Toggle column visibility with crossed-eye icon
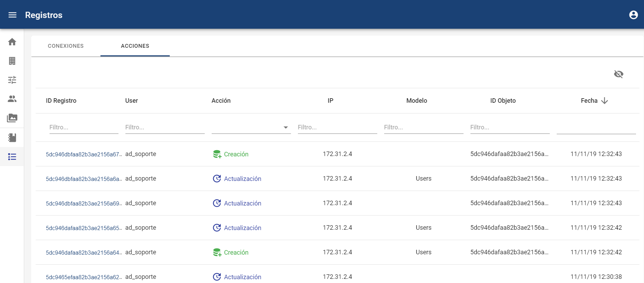644x283 pixels. (x=618, y=74)
